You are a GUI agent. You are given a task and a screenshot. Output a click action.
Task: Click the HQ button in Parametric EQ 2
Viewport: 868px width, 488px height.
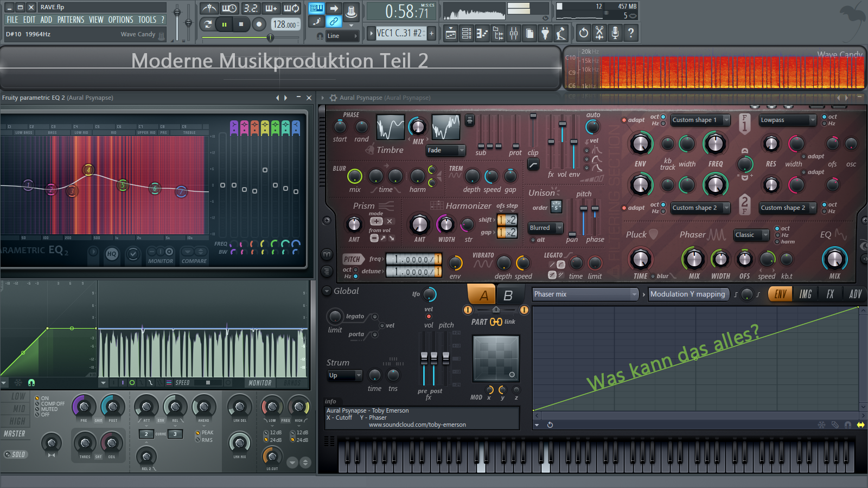112,254
